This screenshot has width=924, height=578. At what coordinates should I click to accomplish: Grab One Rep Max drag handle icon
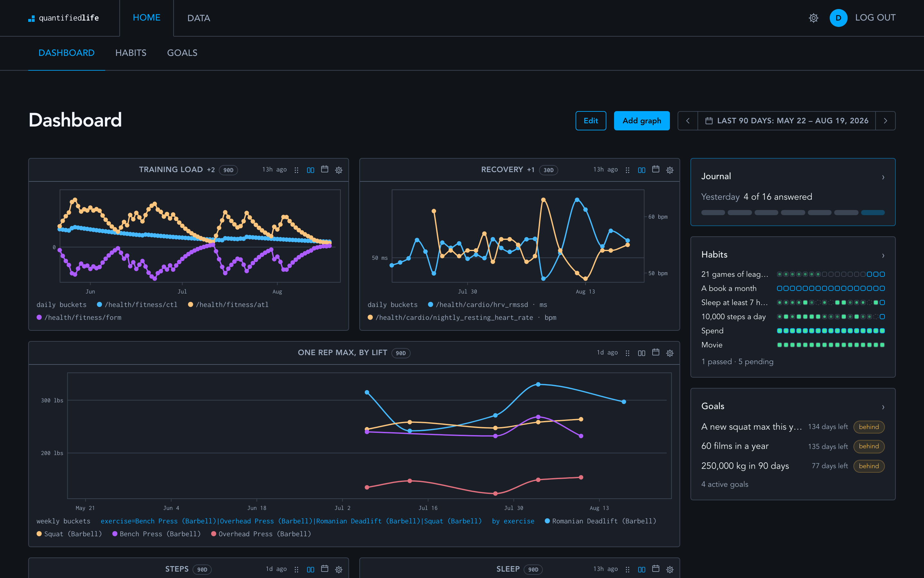click(627, 353)
